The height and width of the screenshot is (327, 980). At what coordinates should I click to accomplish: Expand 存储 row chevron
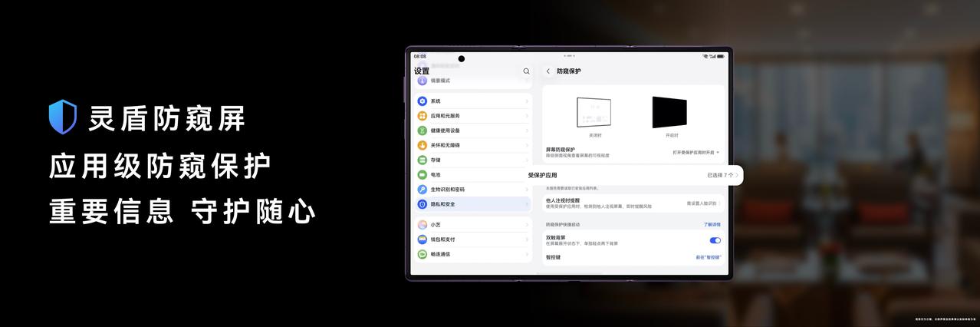[x=527, y=160]
